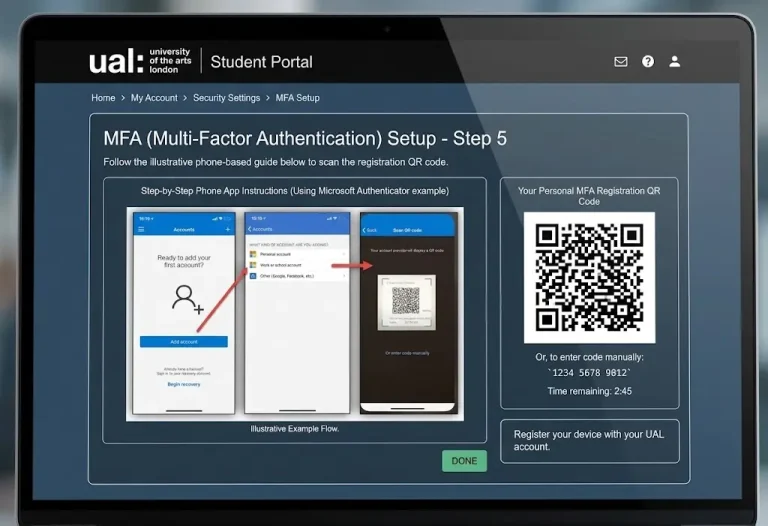Click the green DONE button
Viewport: 768px width, 526px height.
(464, 461)
